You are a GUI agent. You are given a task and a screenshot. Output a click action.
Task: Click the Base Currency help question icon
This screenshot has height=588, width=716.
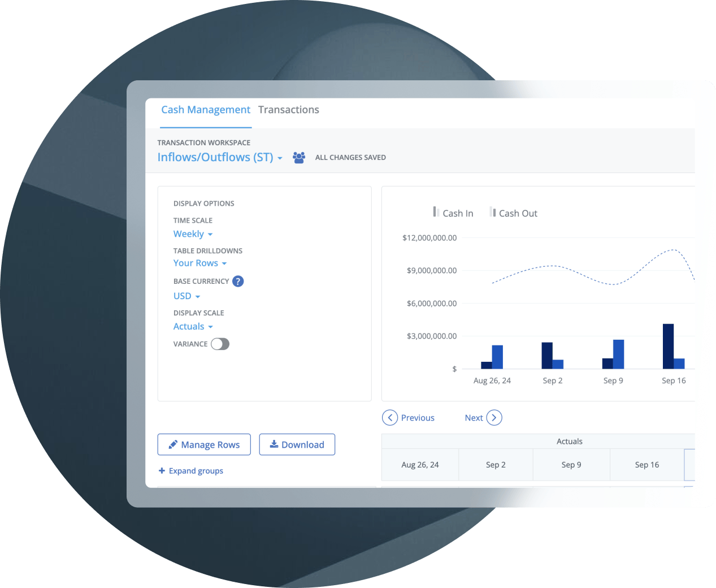238,281
